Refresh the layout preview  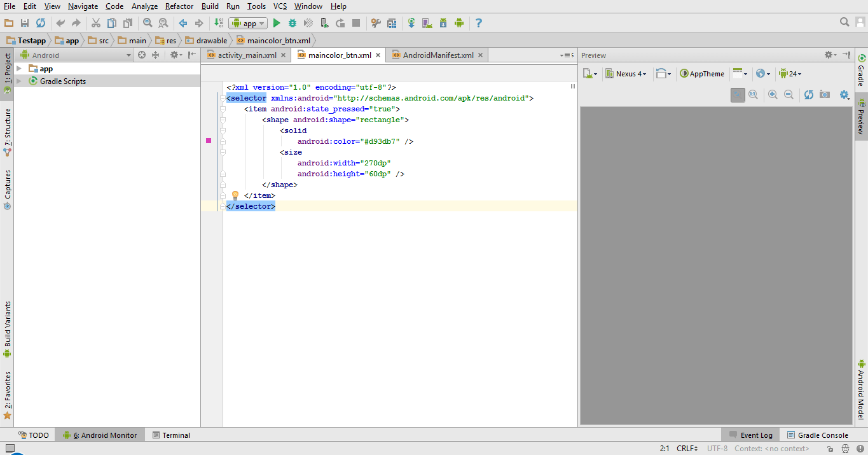point(809,94)
